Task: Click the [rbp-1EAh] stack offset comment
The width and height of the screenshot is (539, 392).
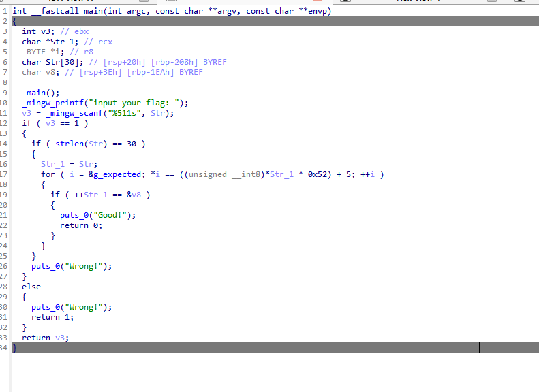Action: (151, 72)
